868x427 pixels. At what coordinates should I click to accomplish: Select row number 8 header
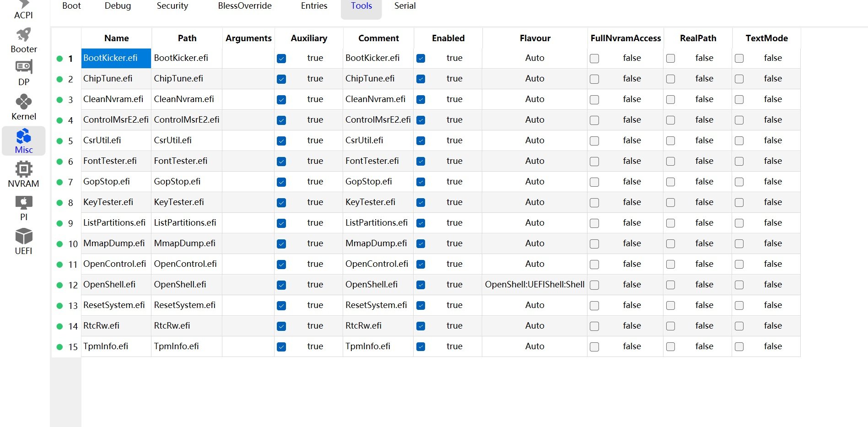tap(70, 203)
